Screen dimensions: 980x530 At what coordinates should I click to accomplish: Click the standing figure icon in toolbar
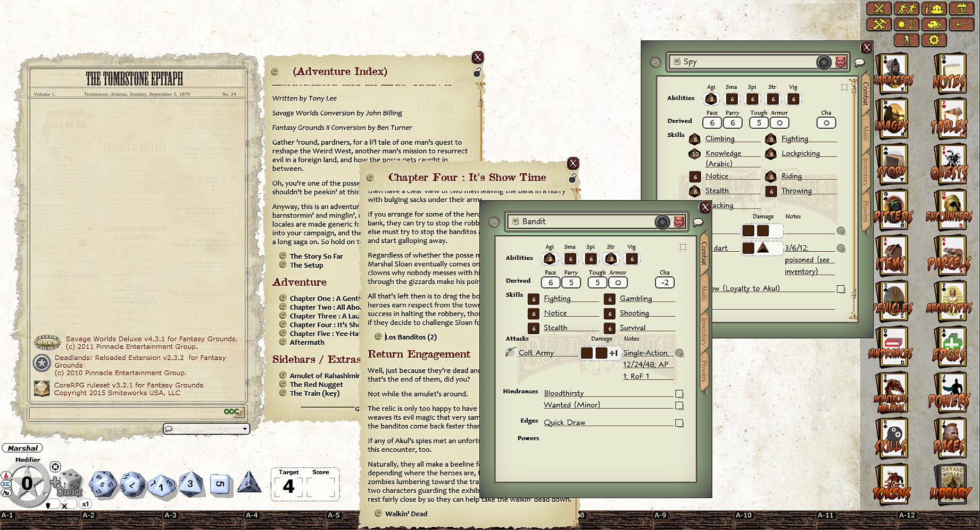click(x=906, y=40)
